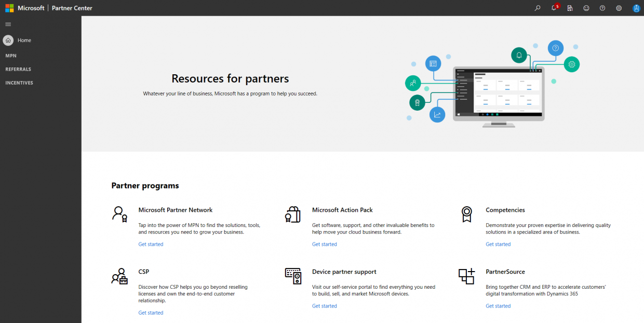This screenshot has width=644, height=323.
Task: Open the smiley feedback icon
Action: coord(586,8)
